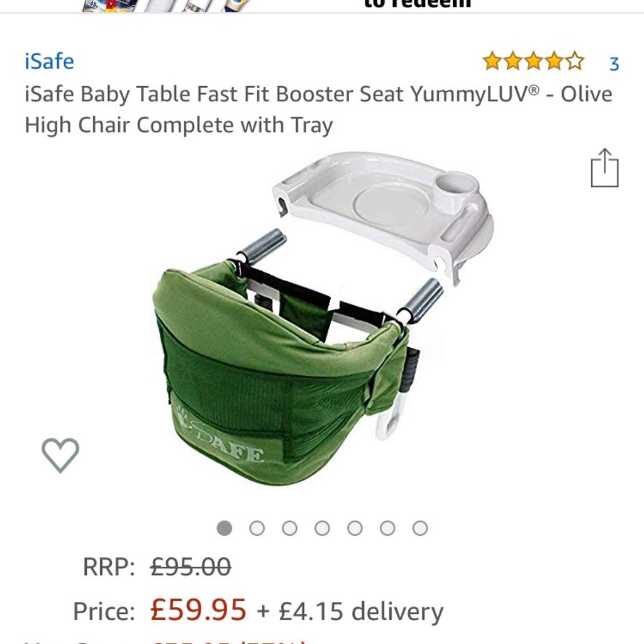Screen dimensions: 644x644
Task: Tap the share icon beside product image
Action: (x=604, y=167)
